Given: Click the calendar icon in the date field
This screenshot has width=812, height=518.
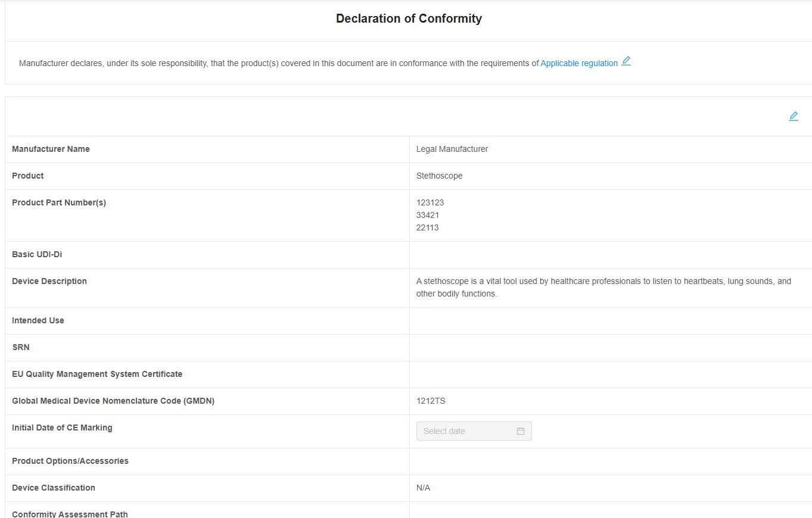Looking at the screenshot, I should 521,431.
